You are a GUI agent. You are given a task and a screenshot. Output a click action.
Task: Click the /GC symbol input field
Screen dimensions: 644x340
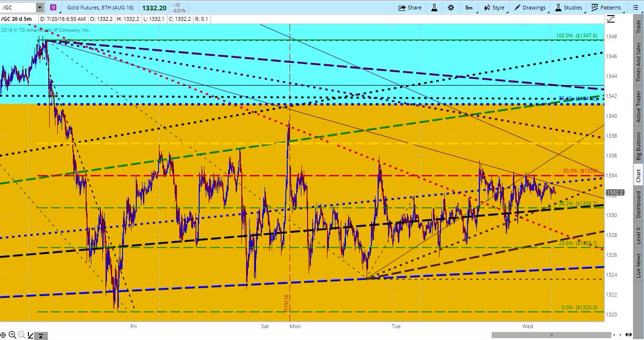click(x=18, y=8)
